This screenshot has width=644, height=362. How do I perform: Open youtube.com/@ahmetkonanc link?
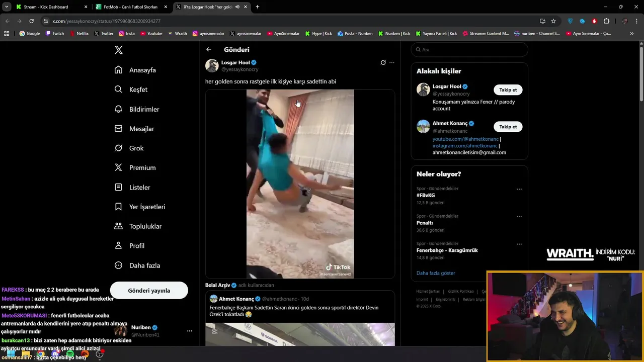(x=465, y=139)
